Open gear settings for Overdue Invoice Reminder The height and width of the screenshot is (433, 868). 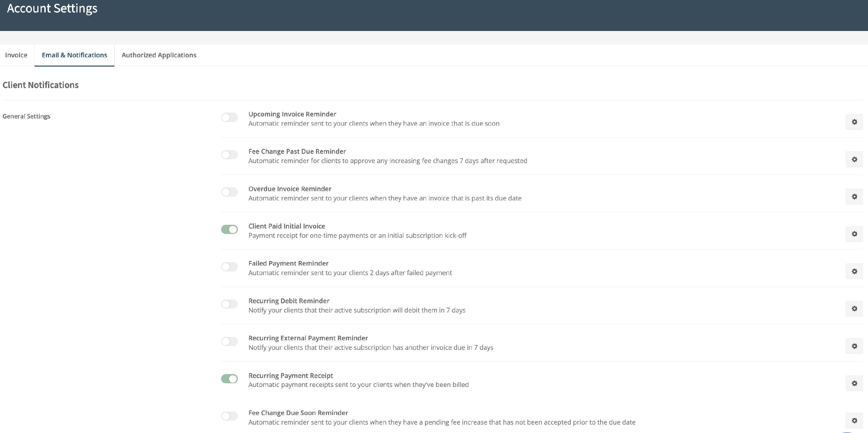tap(854, 197)
